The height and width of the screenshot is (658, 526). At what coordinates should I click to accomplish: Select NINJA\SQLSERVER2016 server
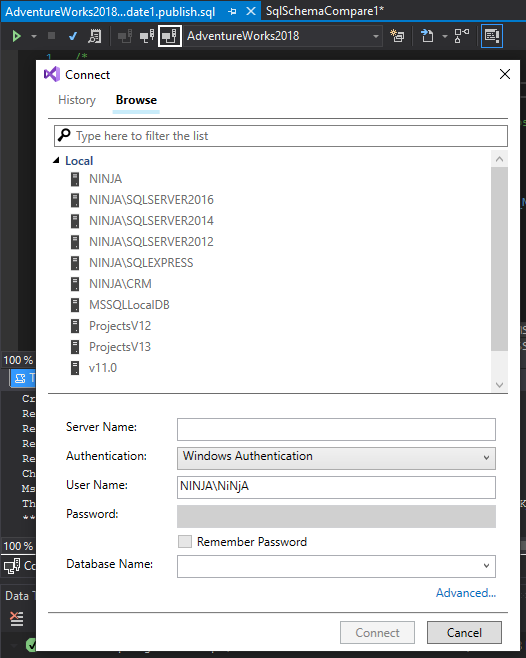coord(151,200)
